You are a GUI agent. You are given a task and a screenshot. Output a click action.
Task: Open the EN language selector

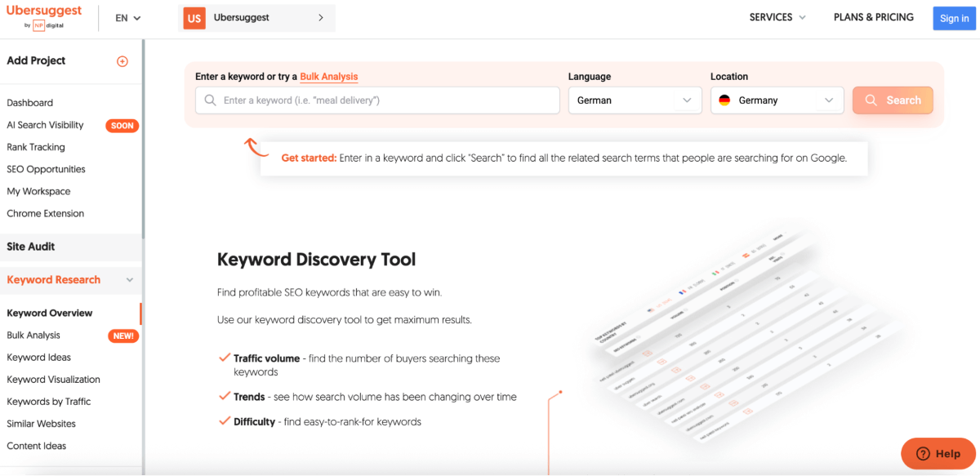pos(128,18)
